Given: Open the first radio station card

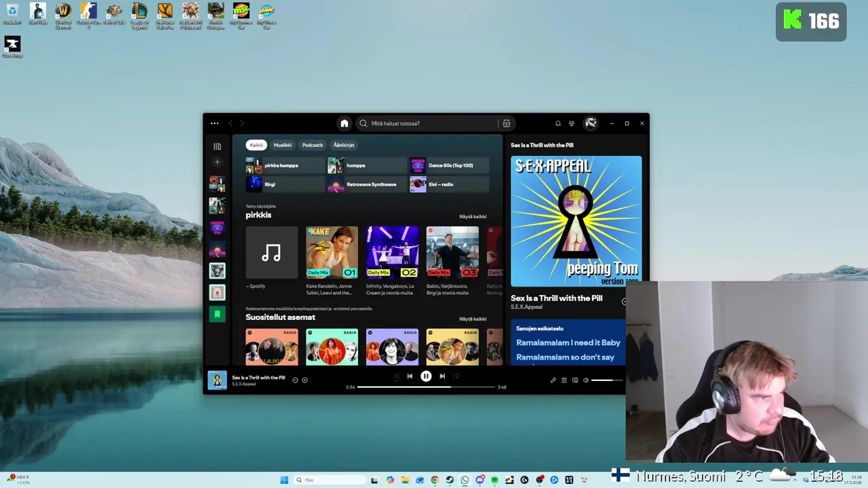Looking at the screenshot, I should click(271, 347).
